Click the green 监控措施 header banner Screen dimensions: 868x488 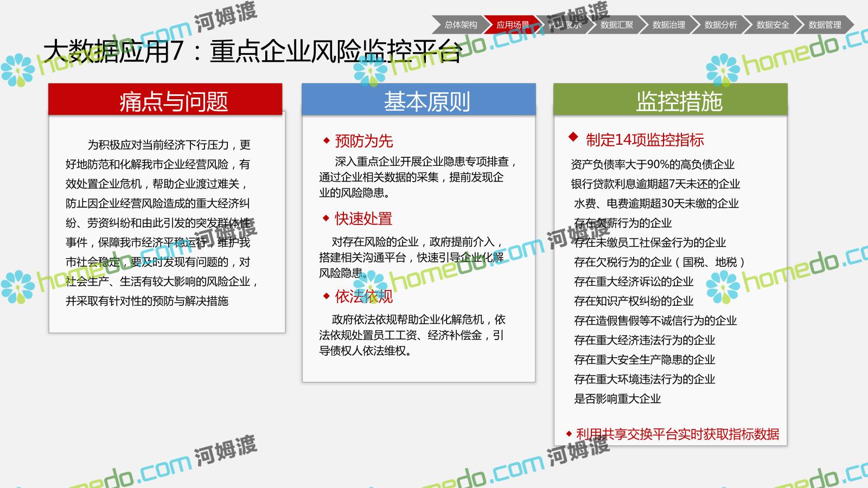pyautogui.click(x=670, y=100)
